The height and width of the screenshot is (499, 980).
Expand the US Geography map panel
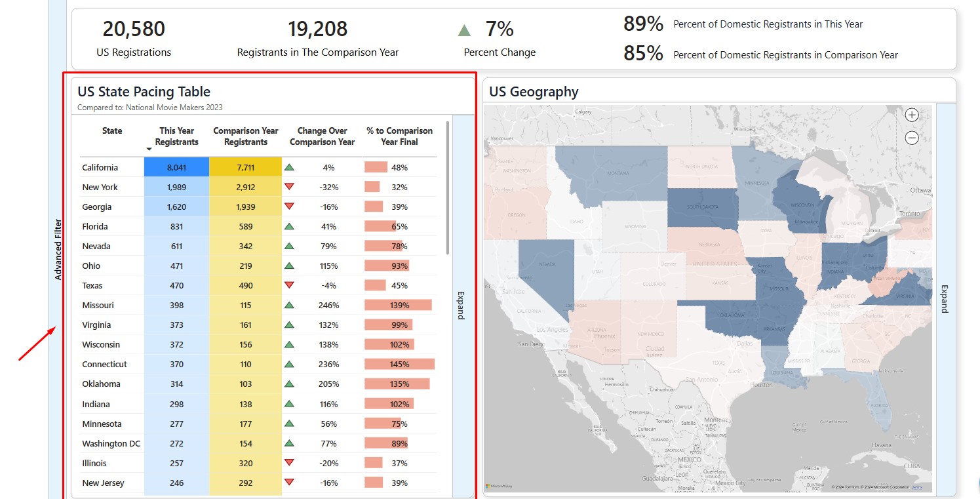click(x=945, y=298)
